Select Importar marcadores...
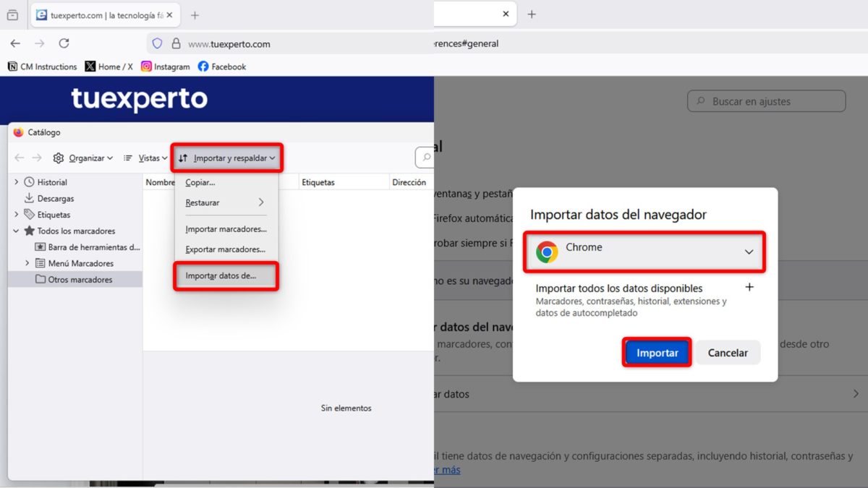Image resolution: width=868 pixels, height=488 pixels. point(226,229)
